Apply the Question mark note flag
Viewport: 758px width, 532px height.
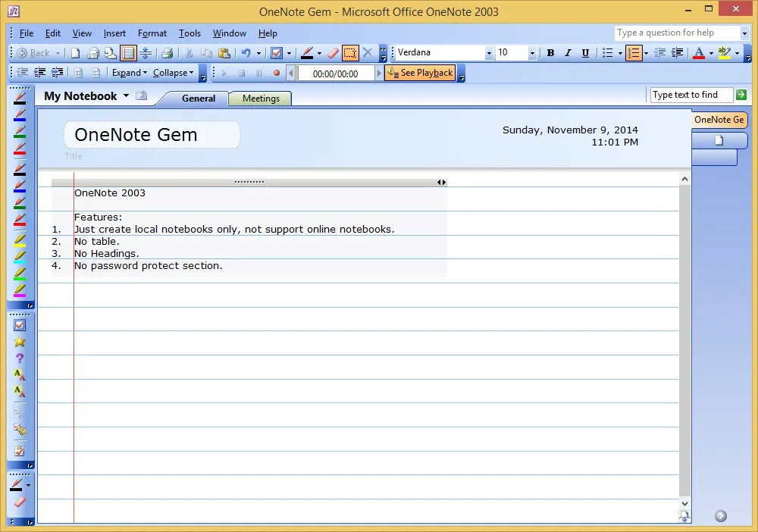coord(20,358)
